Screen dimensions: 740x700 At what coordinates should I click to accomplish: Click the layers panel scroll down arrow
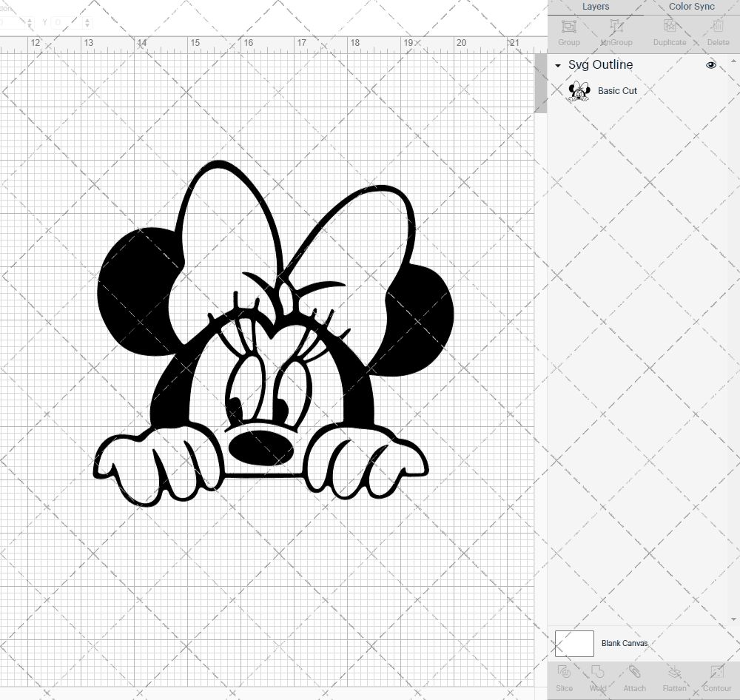733,619
